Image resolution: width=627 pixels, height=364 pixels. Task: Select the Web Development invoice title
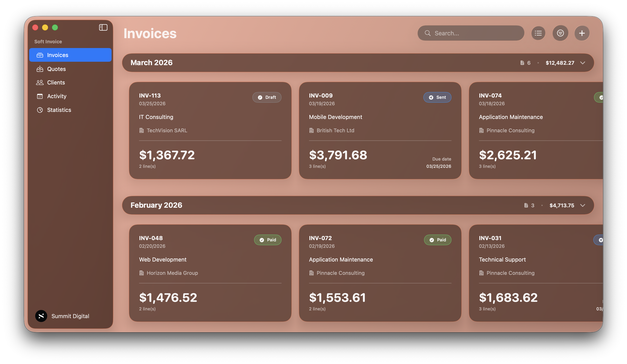click(x=162, y=260)
